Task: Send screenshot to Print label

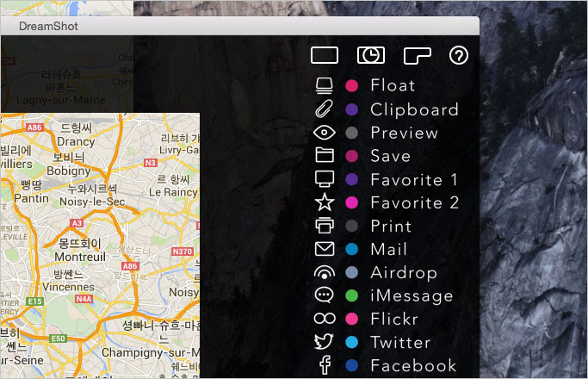Action: pos(391,226)
